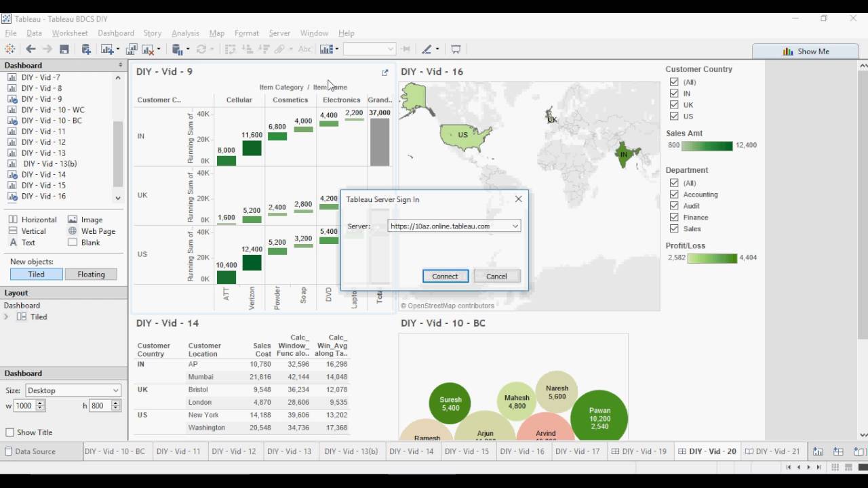Enable Show Title checkbox
The image size is (868, 488).
pos(10,432)
